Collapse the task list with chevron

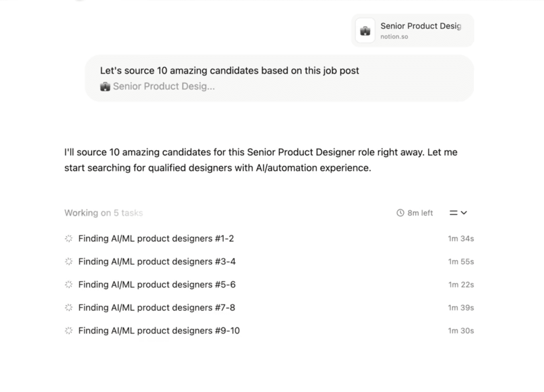tap(464, 213)
